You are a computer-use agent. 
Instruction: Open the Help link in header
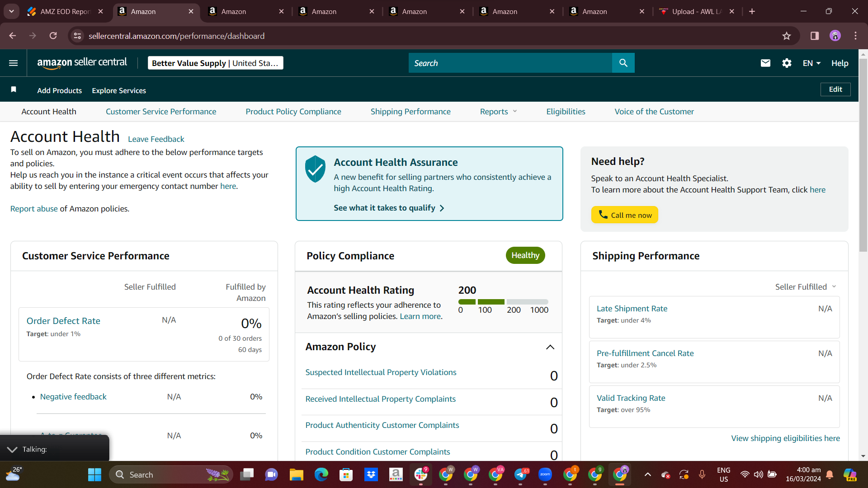coord(840,63)
